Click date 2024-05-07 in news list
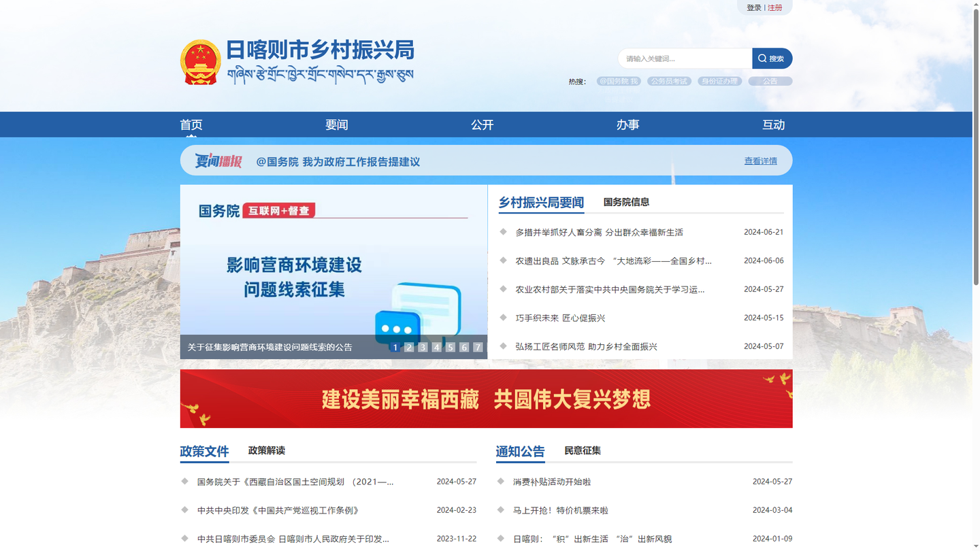The image size is (980, 551). (764, 346)
